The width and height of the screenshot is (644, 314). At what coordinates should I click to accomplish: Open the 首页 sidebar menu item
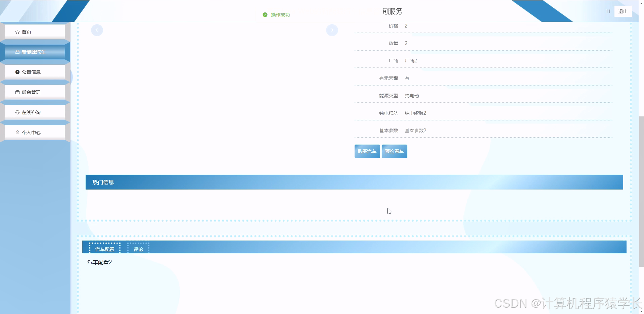(x=35, y=32)
